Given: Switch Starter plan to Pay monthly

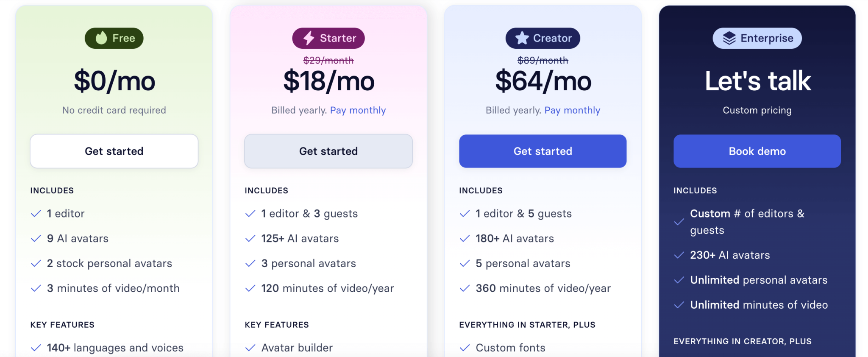Looking at the screenshot, I should (358, 111).
